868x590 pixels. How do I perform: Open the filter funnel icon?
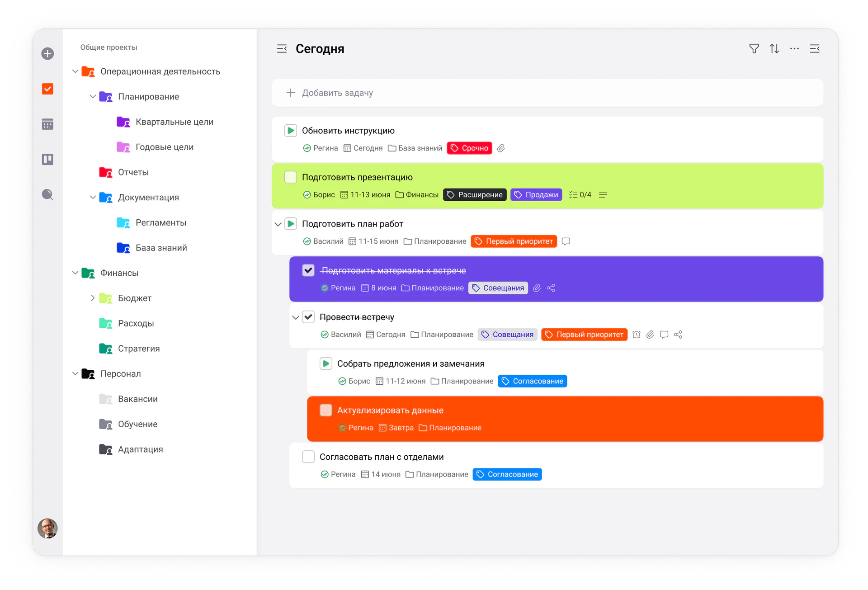click(754, 49)
